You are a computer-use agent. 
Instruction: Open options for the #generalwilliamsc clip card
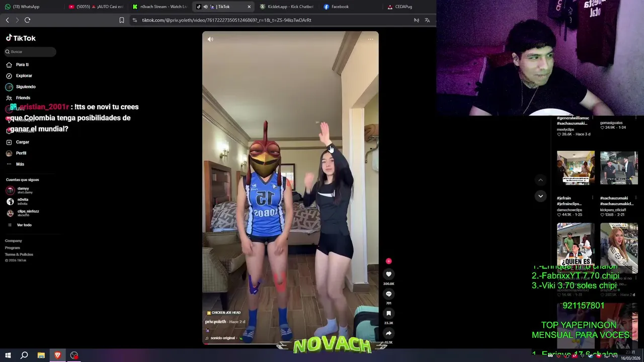(x=593, y=118)
